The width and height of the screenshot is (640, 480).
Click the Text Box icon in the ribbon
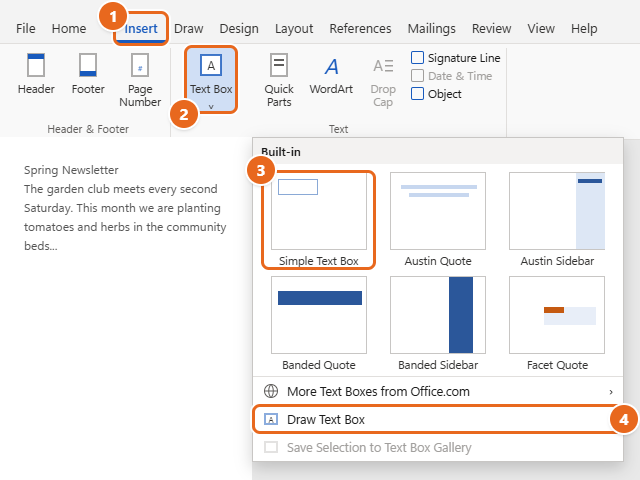coord(211,65)
